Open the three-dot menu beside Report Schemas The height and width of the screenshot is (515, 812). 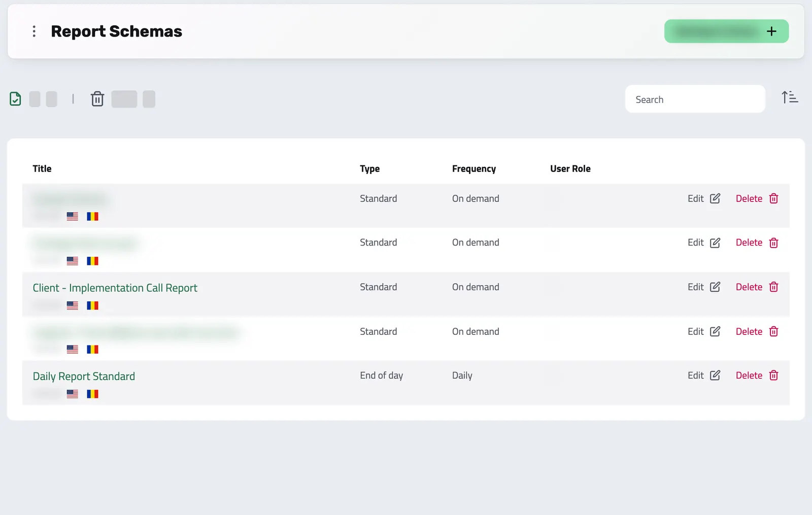(34, 31)
